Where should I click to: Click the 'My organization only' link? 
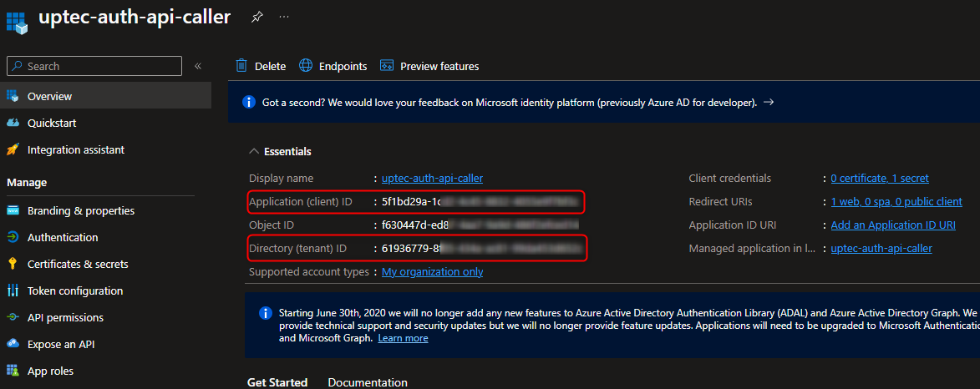(x=432, y=272)
